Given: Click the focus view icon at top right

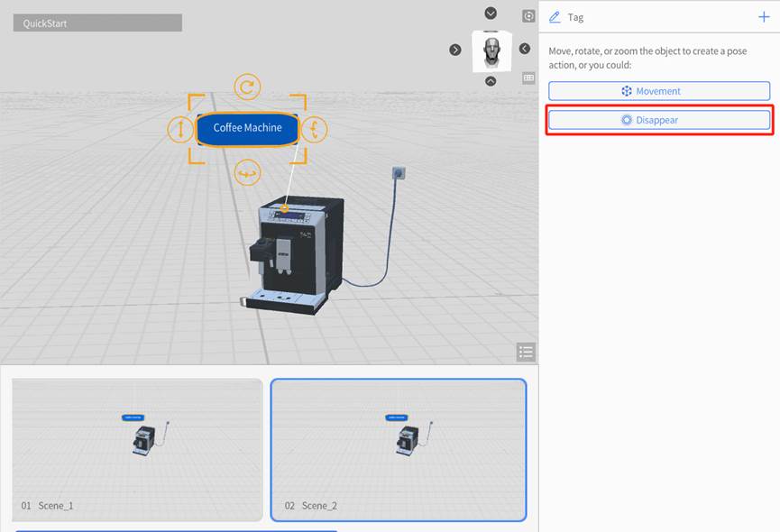Looking at the screenshot, I should [528, 16].
